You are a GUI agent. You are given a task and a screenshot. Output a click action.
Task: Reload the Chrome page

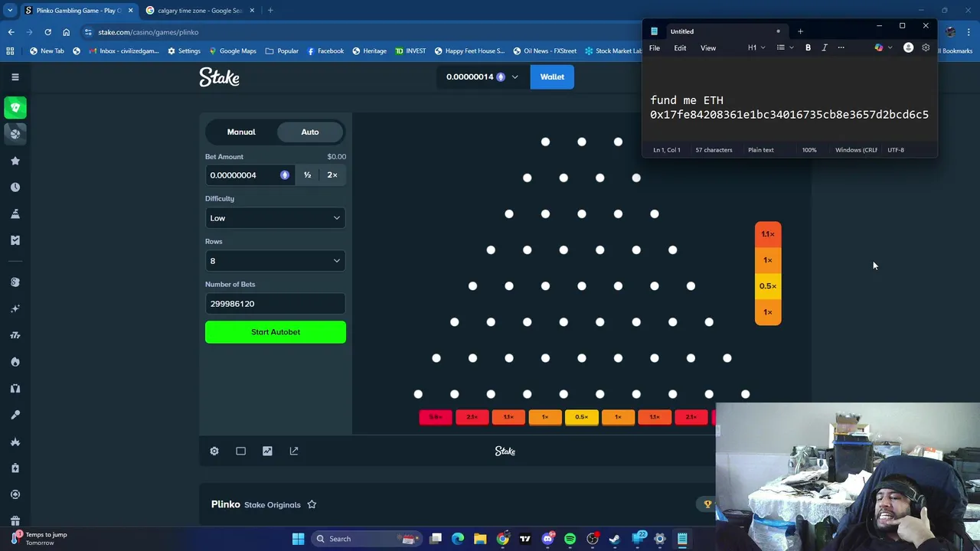(x=47, y=32)
